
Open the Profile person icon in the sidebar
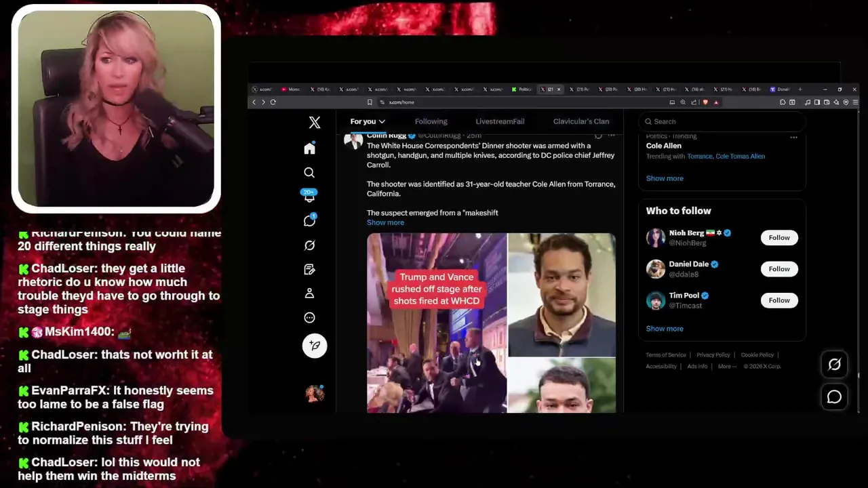point(309,293)
